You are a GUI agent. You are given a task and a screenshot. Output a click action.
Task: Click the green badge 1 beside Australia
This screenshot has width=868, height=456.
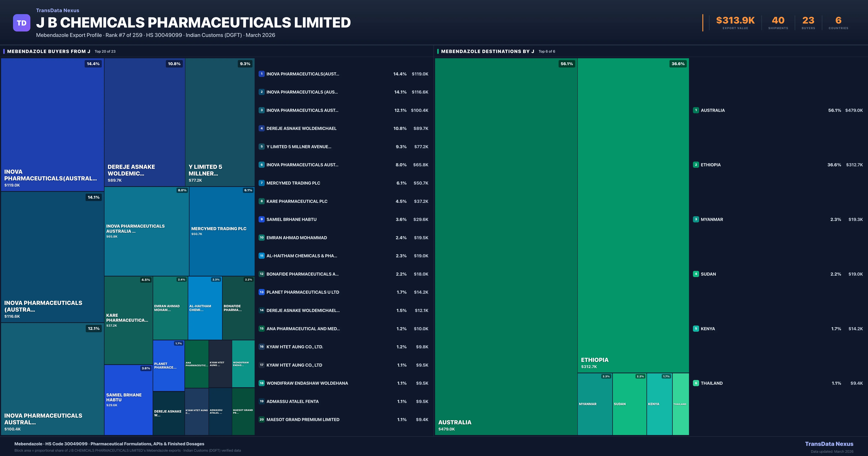(696, 110)
